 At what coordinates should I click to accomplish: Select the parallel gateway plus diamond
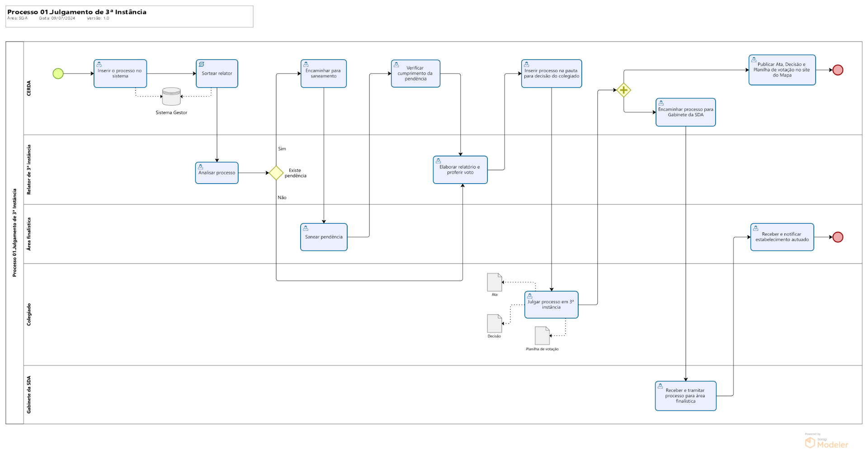click(624, 90)
